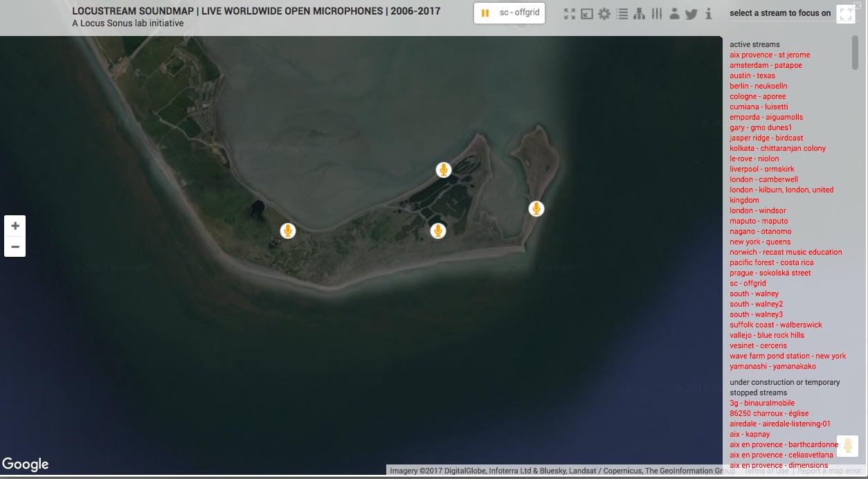Show the info icon in toolbar

[x=708, y=14]
